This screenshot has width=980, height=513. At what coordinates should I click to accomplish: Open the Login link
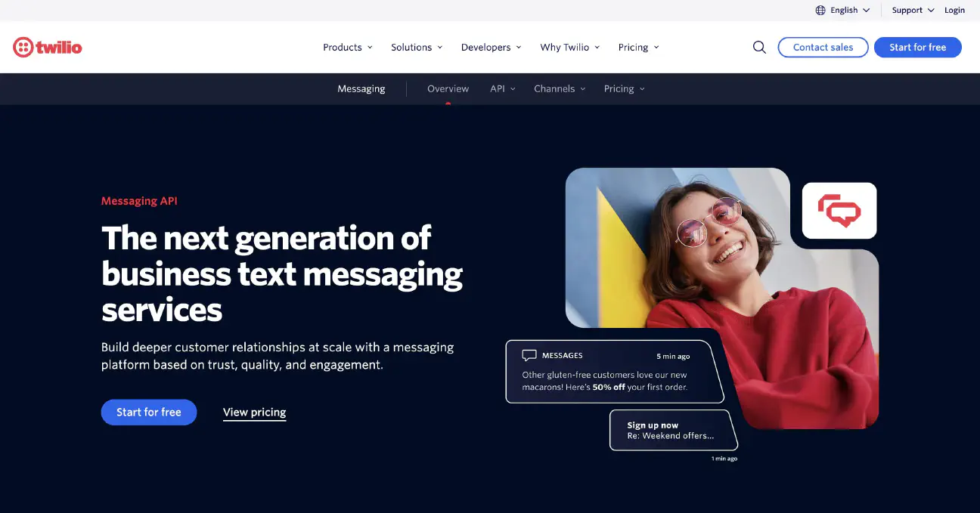pyautogui.click(x=954, y=11)
